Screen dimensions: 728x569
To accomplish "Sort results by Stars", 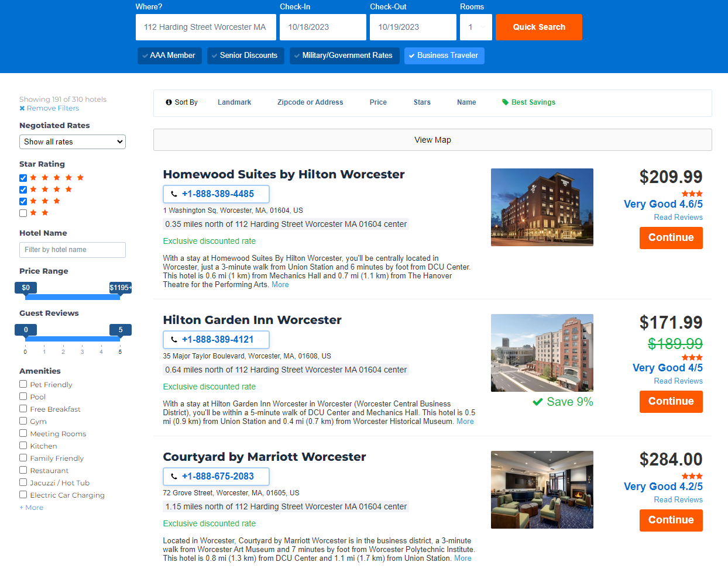I will tap(422, 102).
